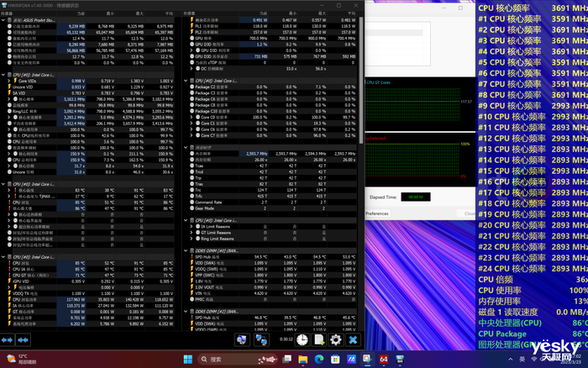Click the Elapsed Time readout field
The height and width of the screenshot is (368, 588).
tap(416, 197)
